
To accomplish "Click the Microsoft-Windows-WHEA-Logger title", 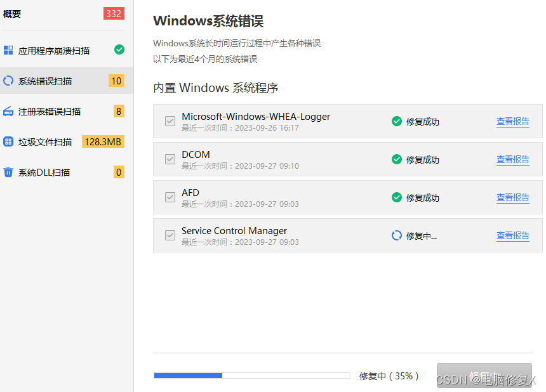I will tap(256, 117).
